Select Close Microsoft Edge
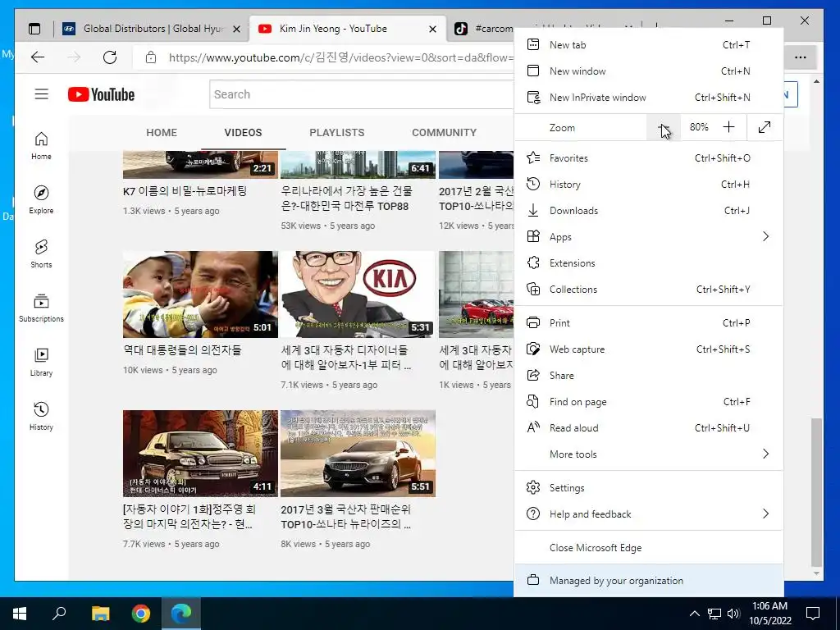840x630 pixels. [x=648, y=548]
